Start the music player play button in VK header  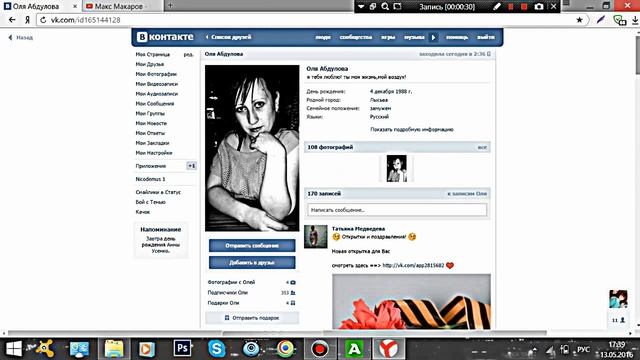[433, 37]
